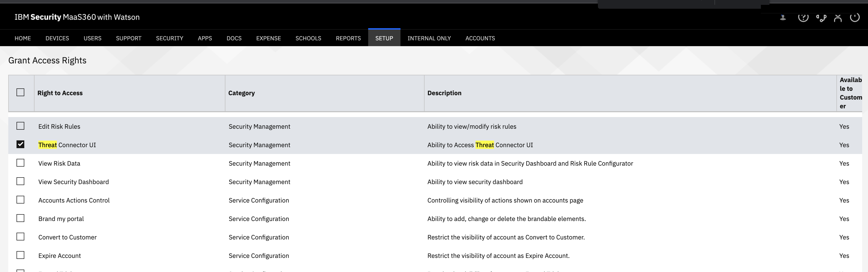Open the DOCS tab
868x272 pixels.
click(234, 38)
